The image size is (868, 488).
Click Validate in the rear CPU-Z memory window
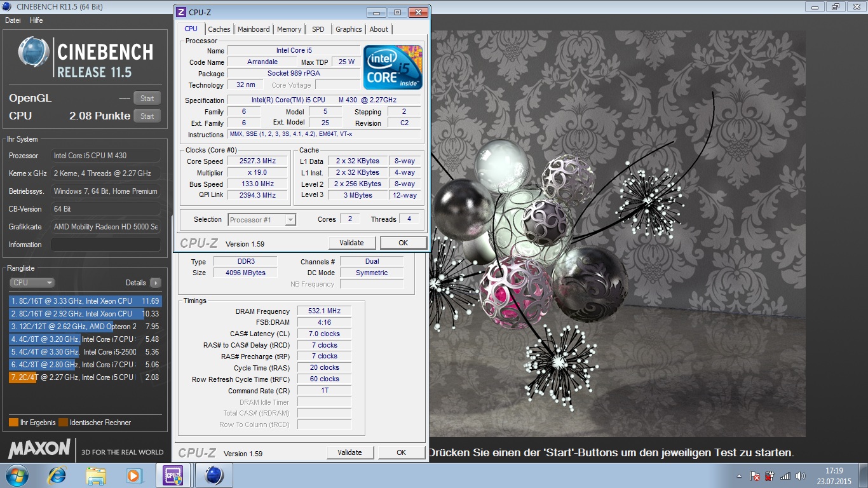tap(350, 452)
